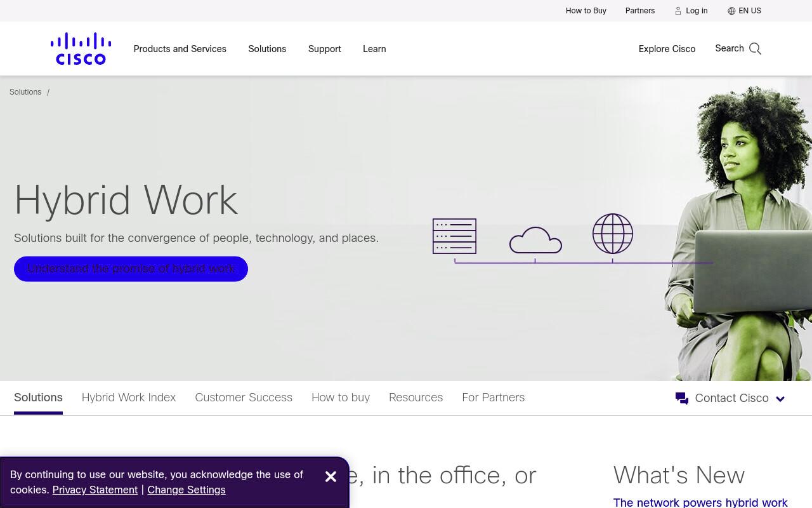This screenshot has width=812, height=508.
Task: Click the What's New heading
Action: click(679, 475)
